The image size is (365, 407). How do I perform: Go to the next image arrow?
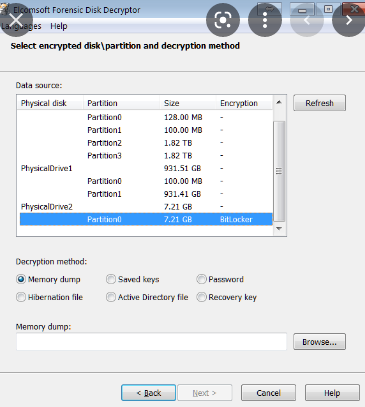(349, 20)
